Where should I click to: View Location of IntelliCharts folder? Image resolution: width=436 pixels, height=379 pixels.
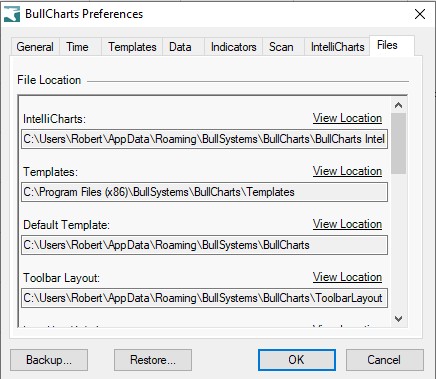[347, 118]
